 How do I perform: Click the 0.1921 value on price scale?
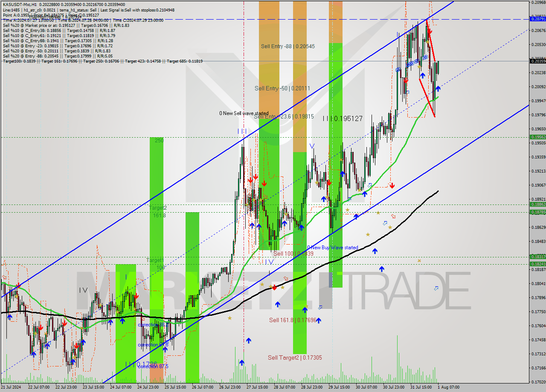(x=538, y=171)
